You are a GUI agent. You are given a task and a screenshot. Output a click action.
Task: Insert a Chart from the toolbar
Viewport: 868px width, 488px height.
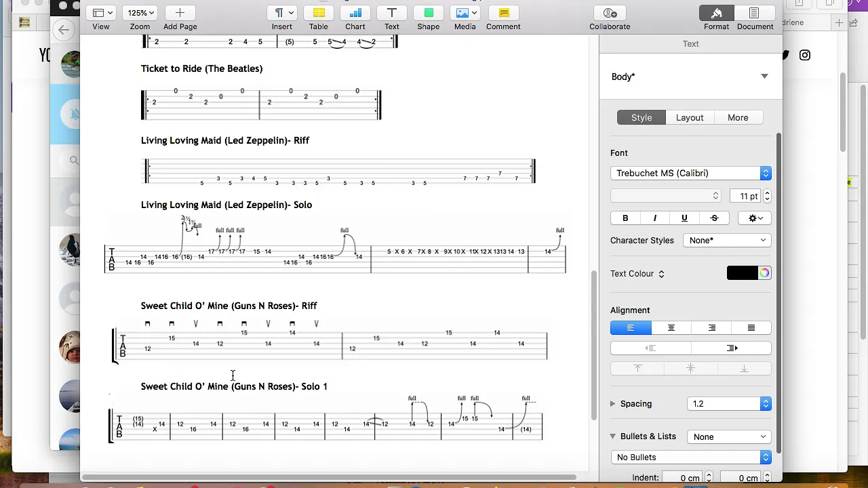pyautogui.click(x=355, y=13)
